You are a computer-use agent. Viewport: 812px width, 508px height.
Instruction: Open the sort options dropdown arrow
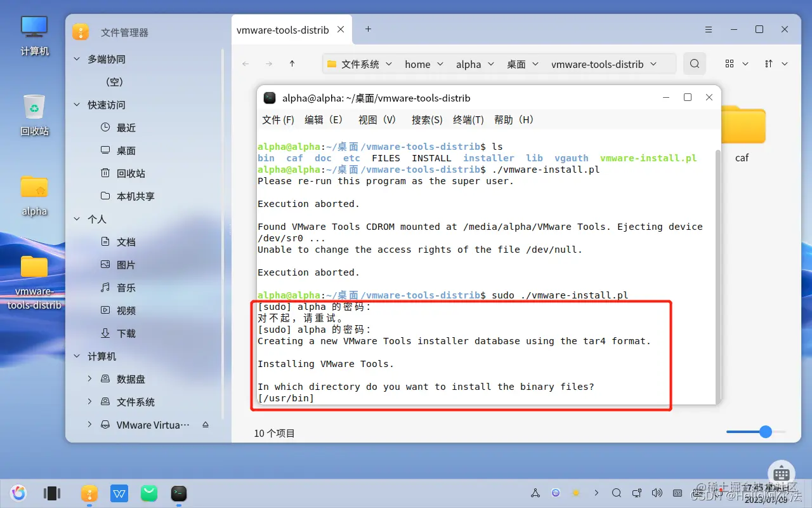[785, 63]
